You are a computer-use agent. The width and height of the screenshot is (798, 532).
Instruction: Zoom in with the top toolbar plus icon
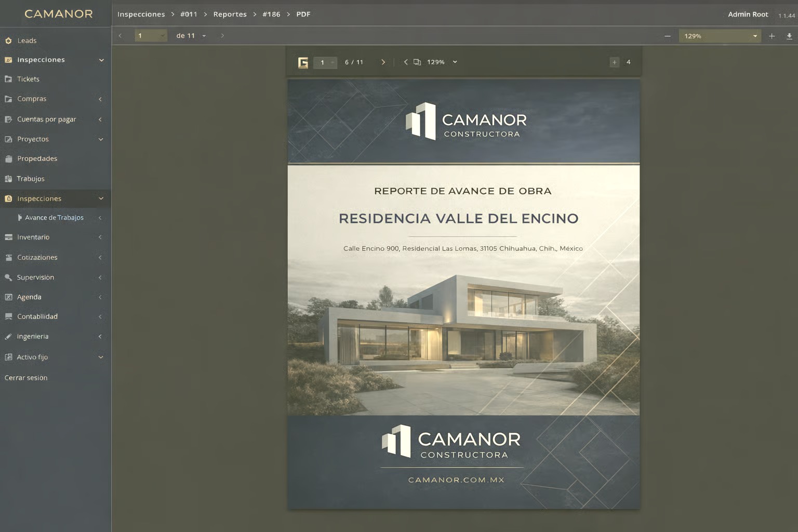[x=772, y=36]
